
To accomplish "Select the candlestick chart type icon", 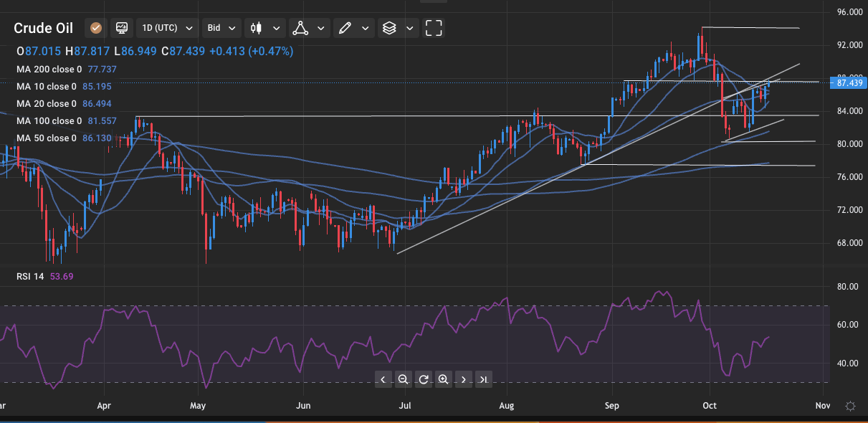I will tap(256, 28).
